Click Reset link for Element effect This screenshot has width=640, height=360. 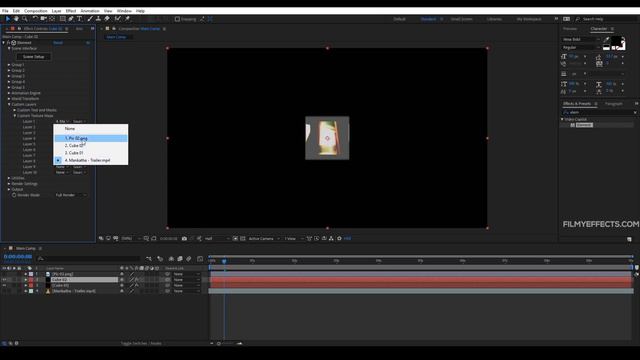point(58,42)
